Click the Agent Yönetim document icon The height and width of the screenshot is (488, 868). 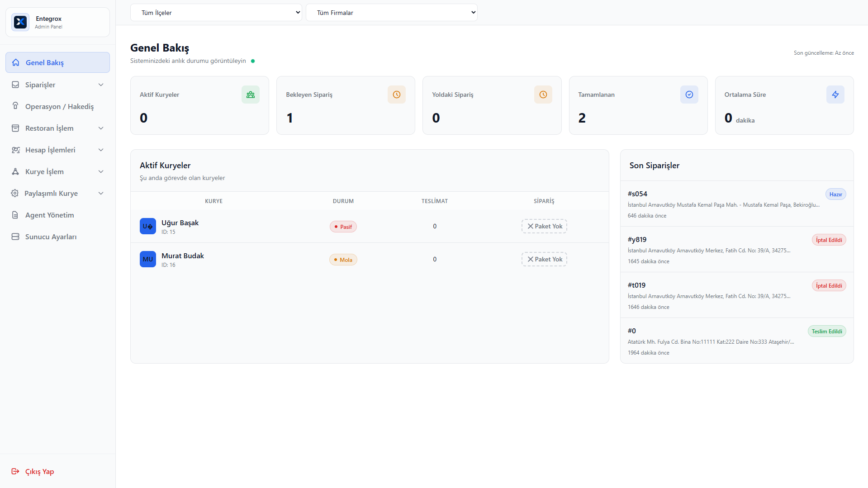(15, 215)
